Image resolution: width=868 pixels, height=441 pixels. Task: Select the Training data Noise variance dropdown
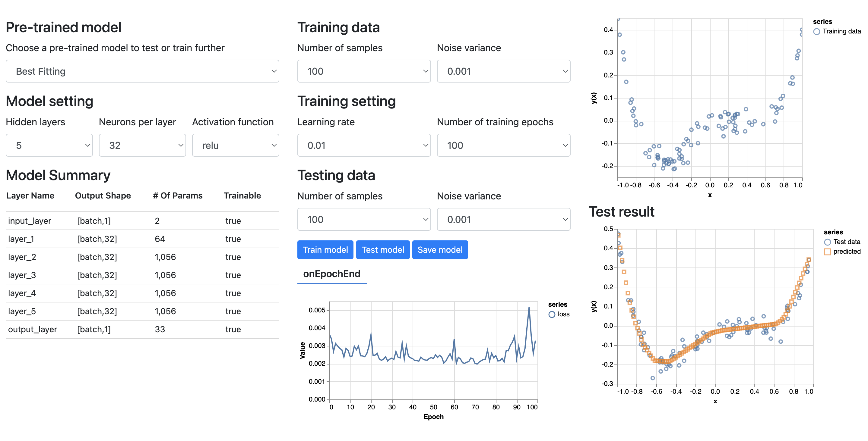click(503, 71)
